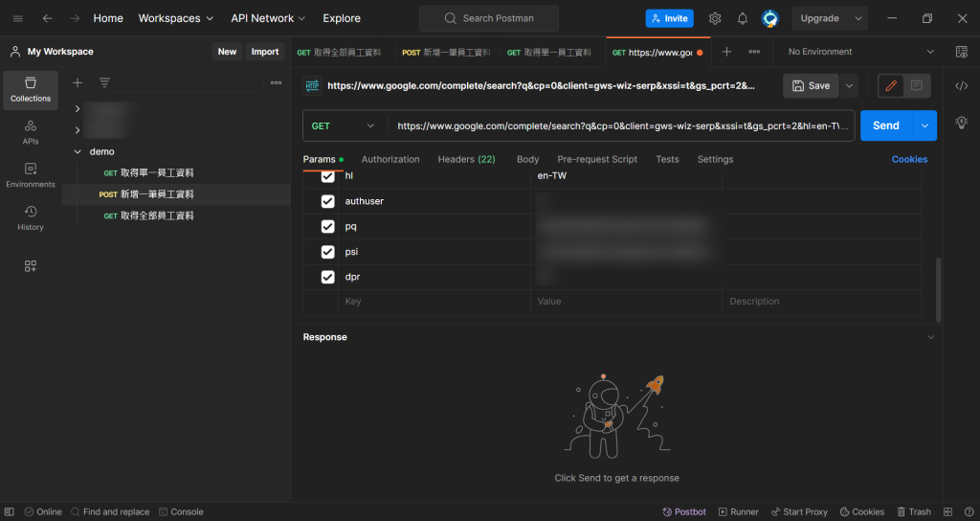Switch to edit mode pencil icon

click(891, 85)
